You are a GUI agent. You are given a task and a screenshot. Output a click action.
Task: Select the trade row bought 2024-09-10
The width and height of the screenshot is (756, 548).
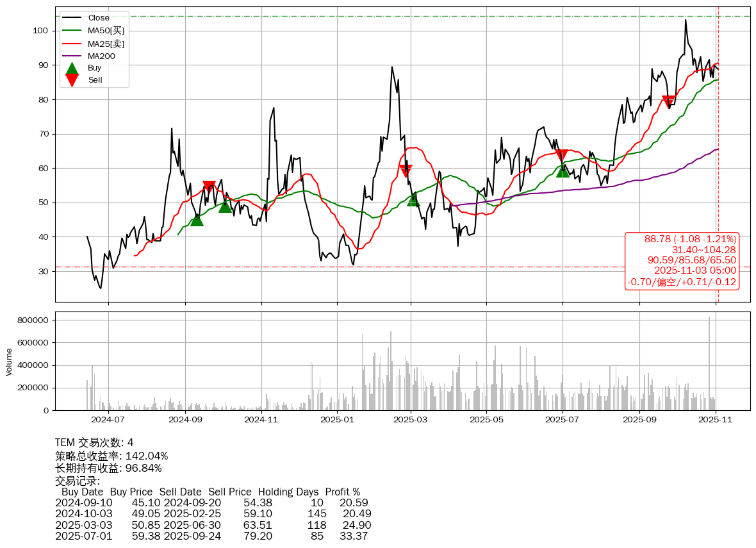211,503
